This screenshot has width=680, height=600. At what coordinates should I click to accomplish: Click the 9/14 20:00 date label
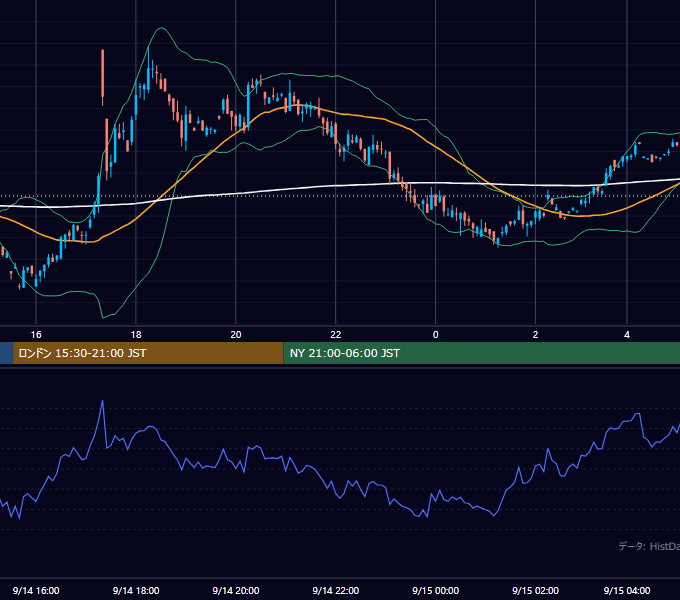235,590
